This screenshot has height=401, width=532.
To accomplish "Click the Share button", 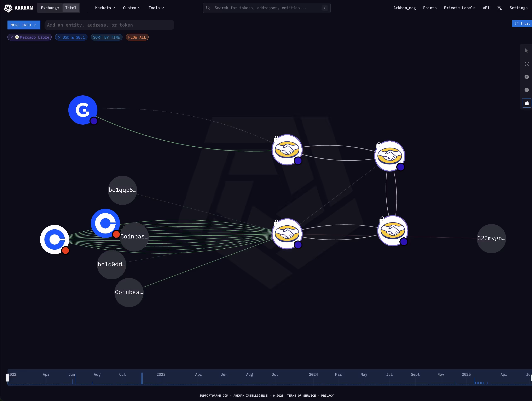I will 522,24.
